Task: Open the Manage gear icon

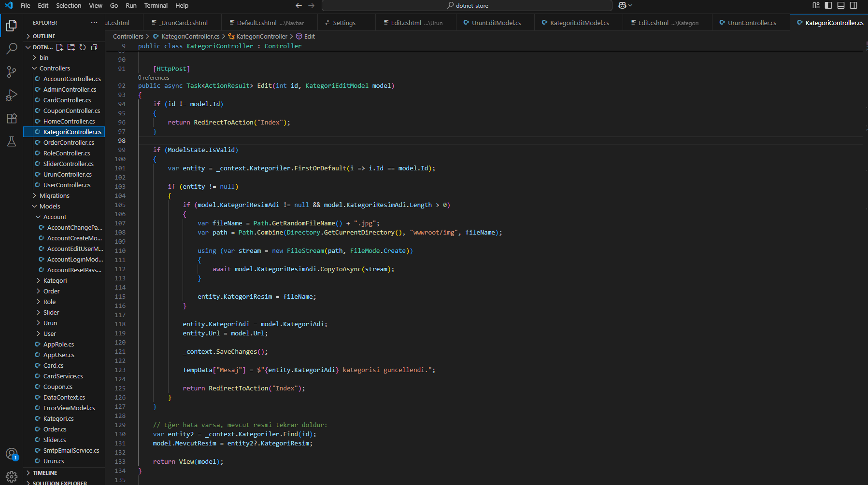Action: click(x=12, y=477)
